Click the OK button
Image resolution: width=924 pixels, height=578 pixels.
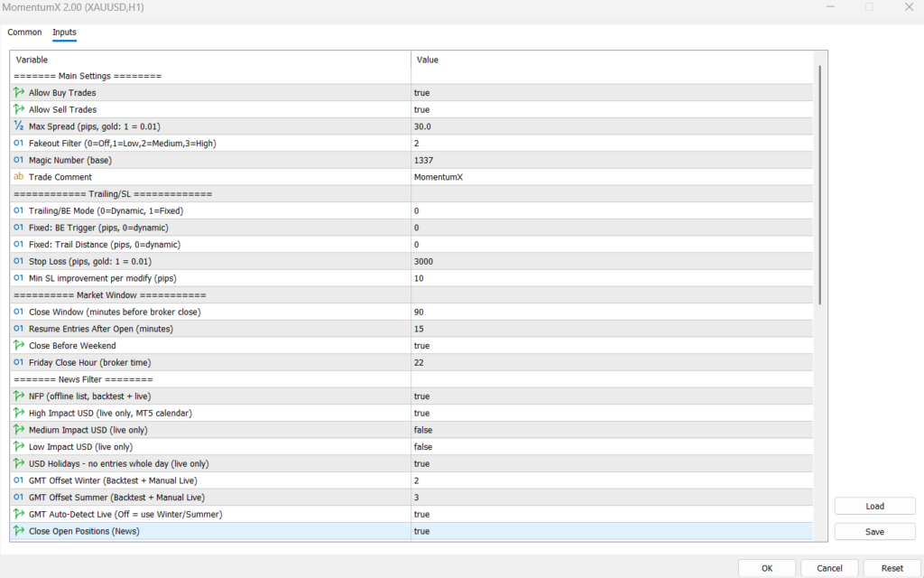click(x=767, y=568)
